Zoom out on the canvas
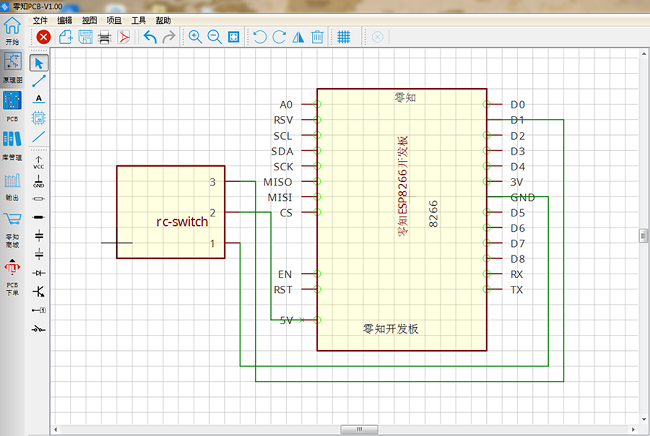The width and height of the screenshot is (650, 436). pos(214,37)
